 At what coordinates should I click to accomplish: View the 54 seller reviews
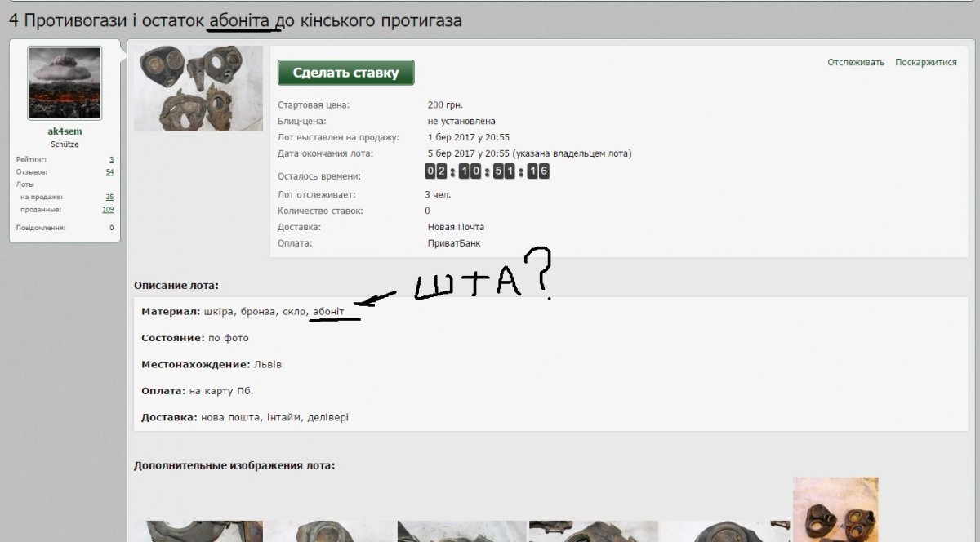(109, 172)
